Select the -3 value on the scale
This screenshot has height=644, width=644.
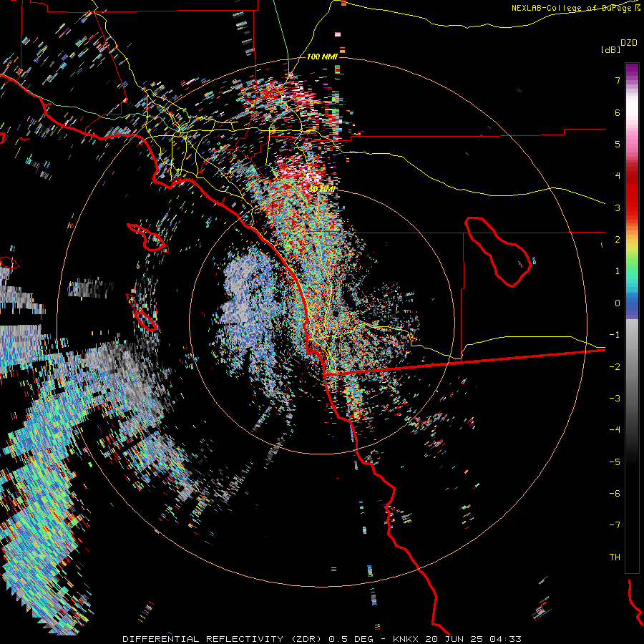(615, 399)
